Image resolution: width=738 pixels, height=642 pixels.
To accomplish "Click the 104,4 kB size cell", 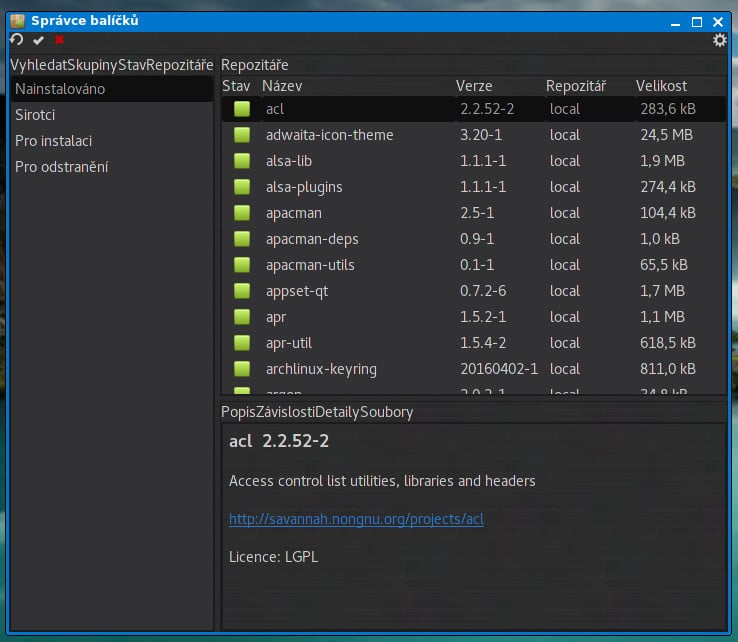I will [667, 213].
